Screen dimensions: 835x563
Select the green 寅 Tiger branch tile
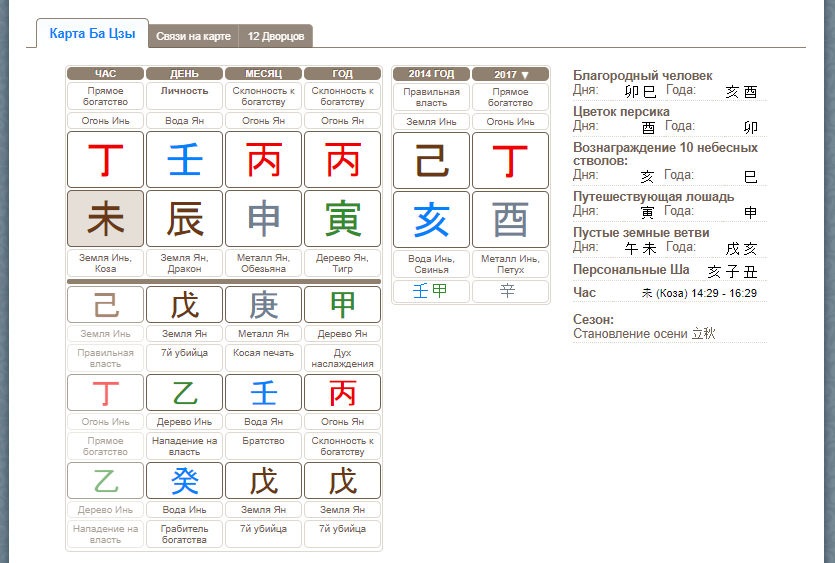(x=342, y=219)
